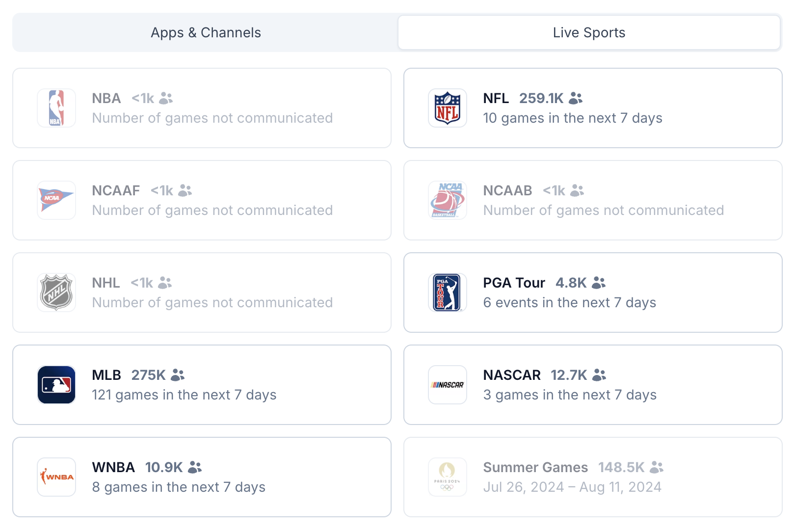Click the NASCAR logo icon
The height and width of the screenshot is (532, 794).
(448, 385)
